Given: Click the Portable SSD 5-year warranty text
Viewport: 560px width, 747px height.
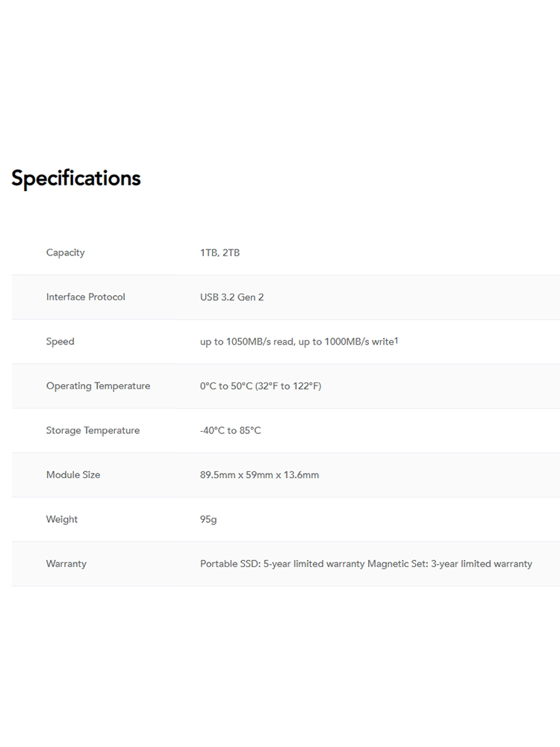Looking at the screenshot, I should click(282, 563).
